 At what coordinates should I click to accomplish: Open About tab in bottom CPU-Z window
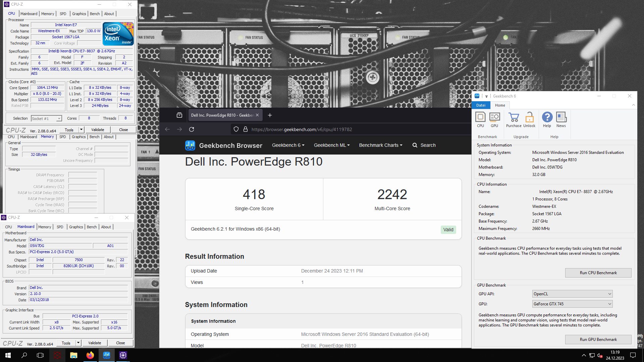[x=106, y=227]
